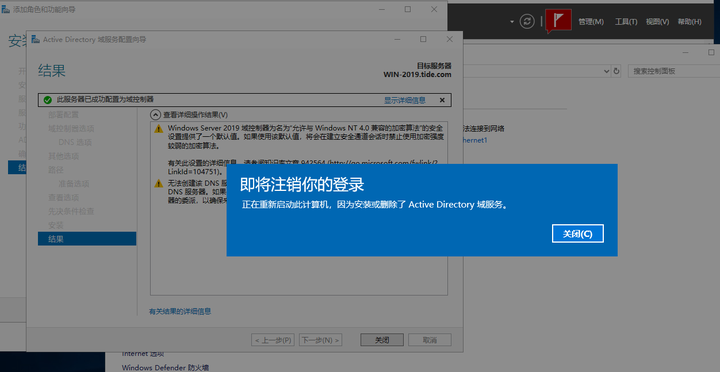Click the Server Manager refresh icon
The width and height of the screenshot is (720, 372).
(x=527, y=21)
